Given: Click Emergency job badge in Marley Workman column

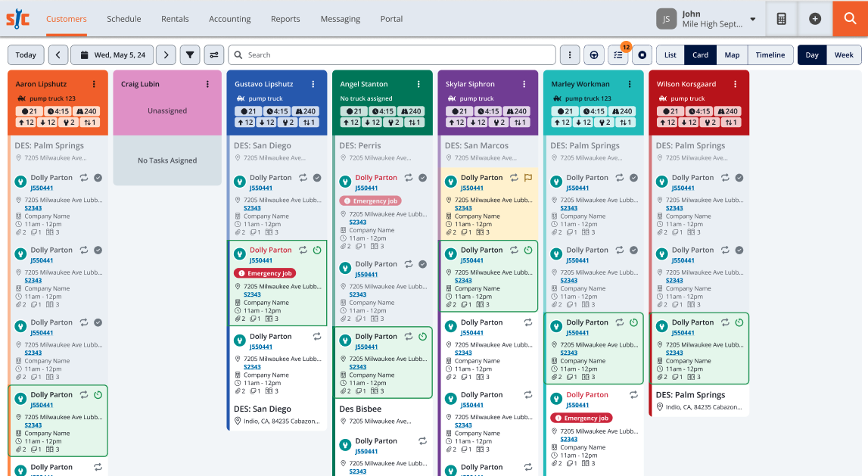Looking at the screenshot, I should coord(581,418).
